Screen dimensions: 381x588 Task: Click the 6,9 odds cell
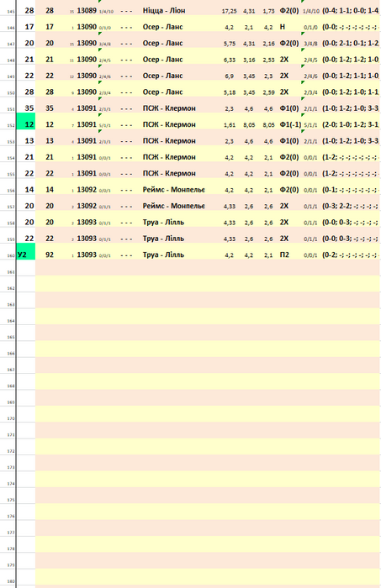(230, 76)
